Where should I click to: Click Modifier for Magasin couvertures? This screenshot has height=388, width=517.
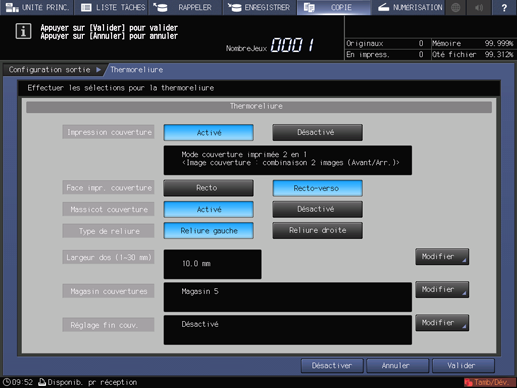click(442, 289)
